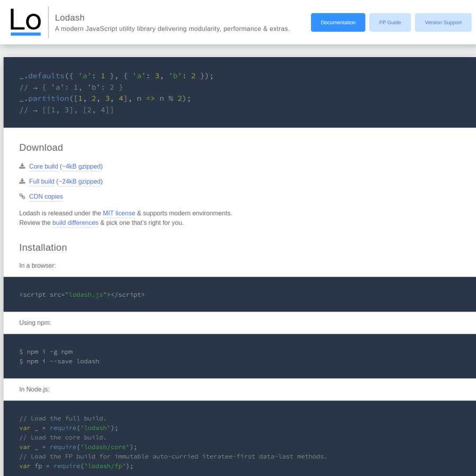Click the Download heading
This screenshot has height=476, width=476.
coord(41,148)
